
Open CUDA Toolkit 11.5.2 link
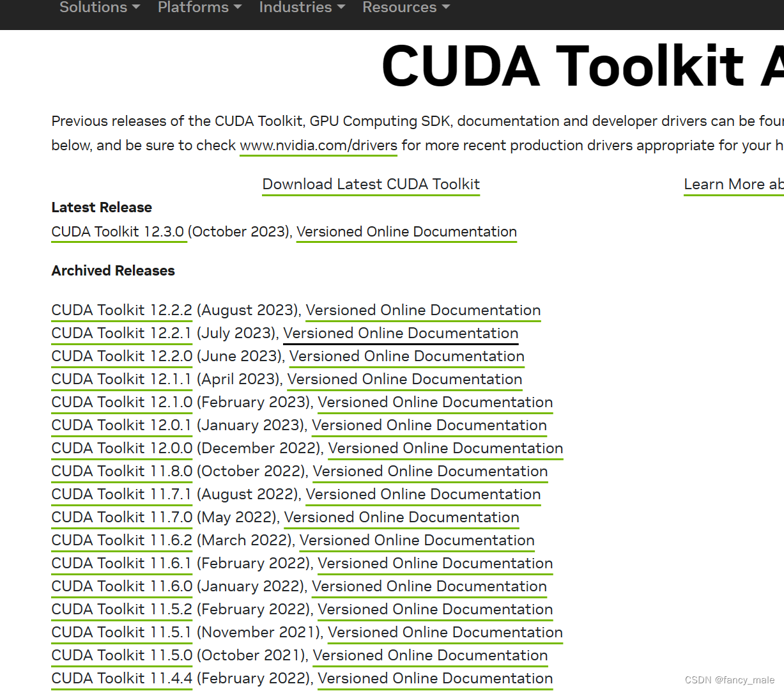click(x=121, y=610)
